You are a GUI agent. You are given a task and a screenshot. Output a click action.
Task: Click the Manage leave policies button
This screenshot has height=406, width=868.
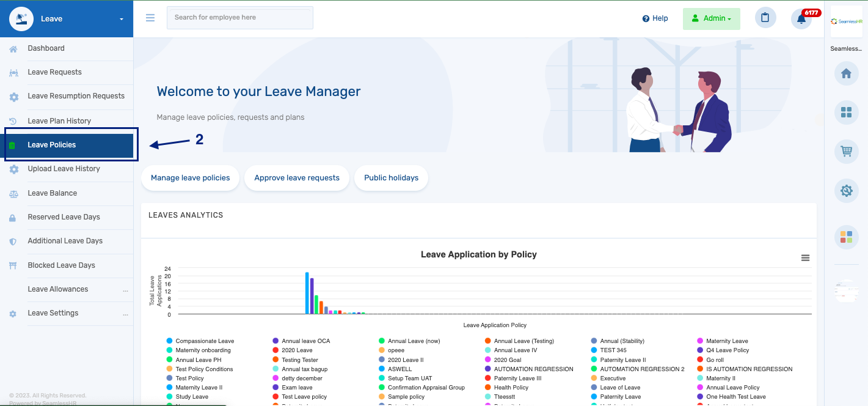(191, 178)
